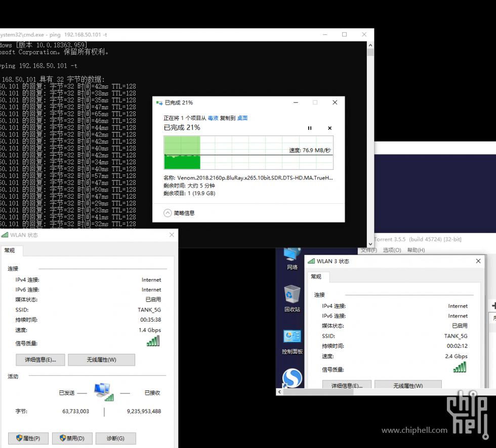Open 详细信息(E) in WLAN status window

click(x=40, y=360)
